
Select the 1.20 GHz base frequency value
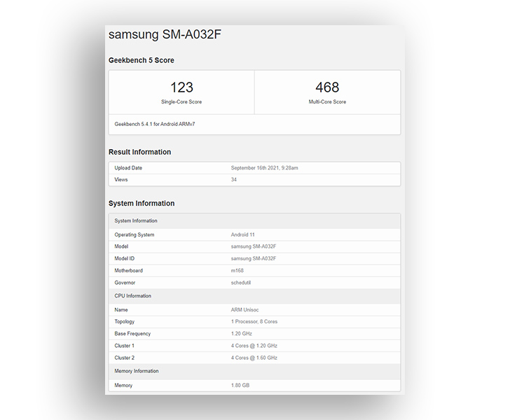[241, 333]
